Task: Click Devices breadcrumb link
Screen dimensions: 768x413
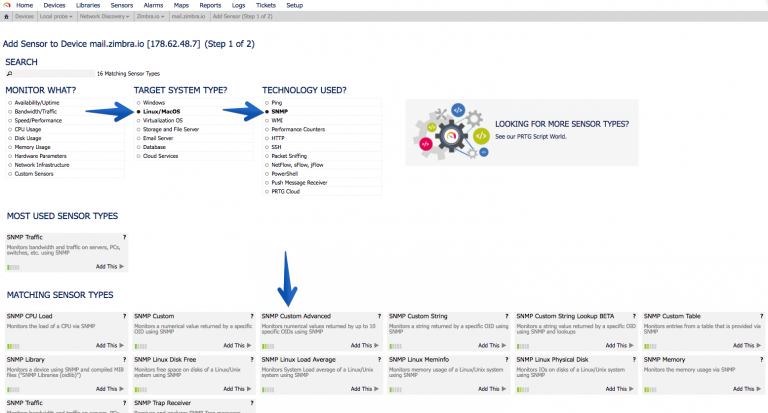Action: [24, 16]
